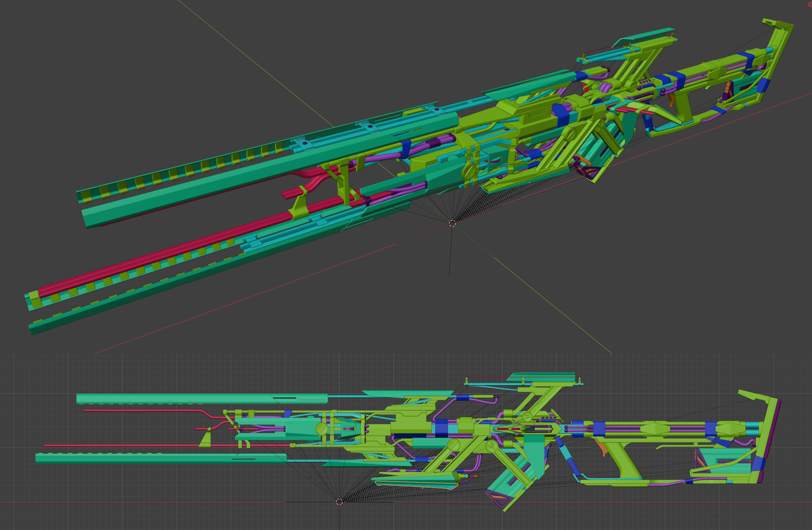This screenshot has height=530, width=812.
Task: Select the orange-outlined teal panel in the side view
Action: tap(416, 484)
